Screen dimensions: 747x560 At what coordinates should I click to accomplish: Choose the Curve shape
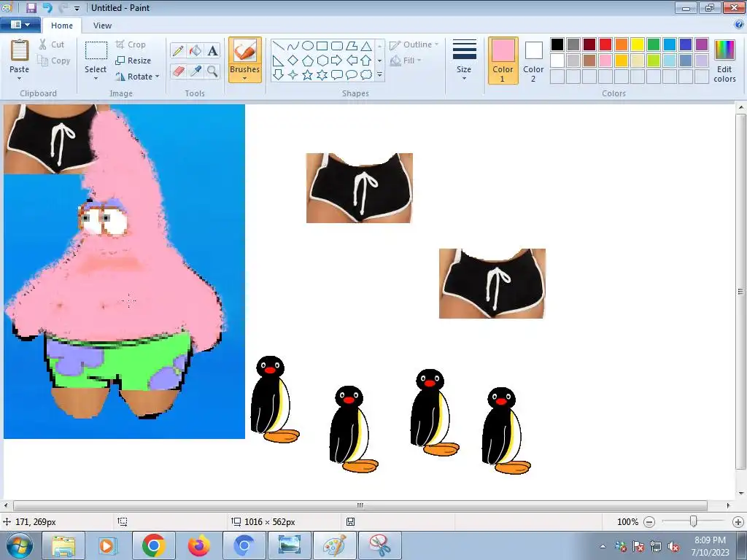point(293,46)
